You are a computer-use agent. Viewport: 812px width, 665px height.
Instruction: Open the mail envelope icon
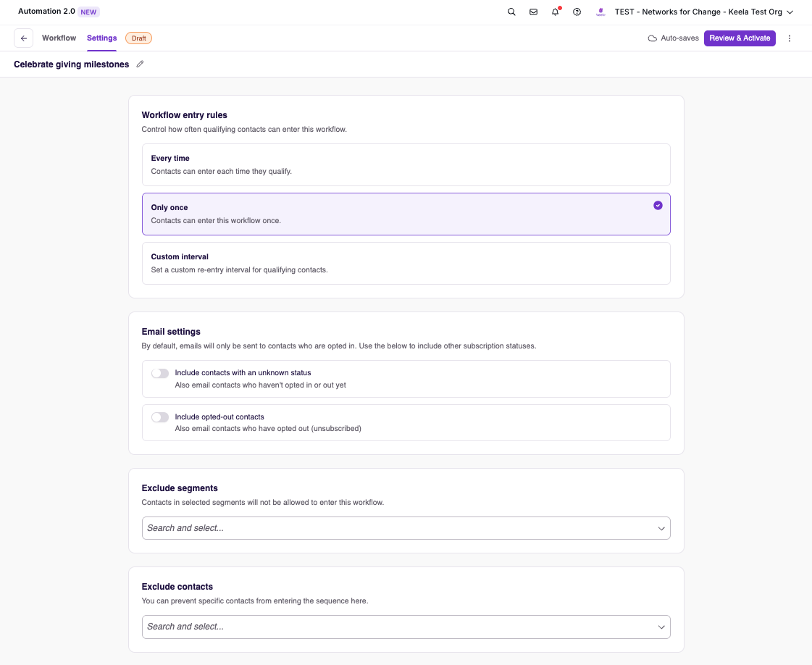tap(533, 12)
